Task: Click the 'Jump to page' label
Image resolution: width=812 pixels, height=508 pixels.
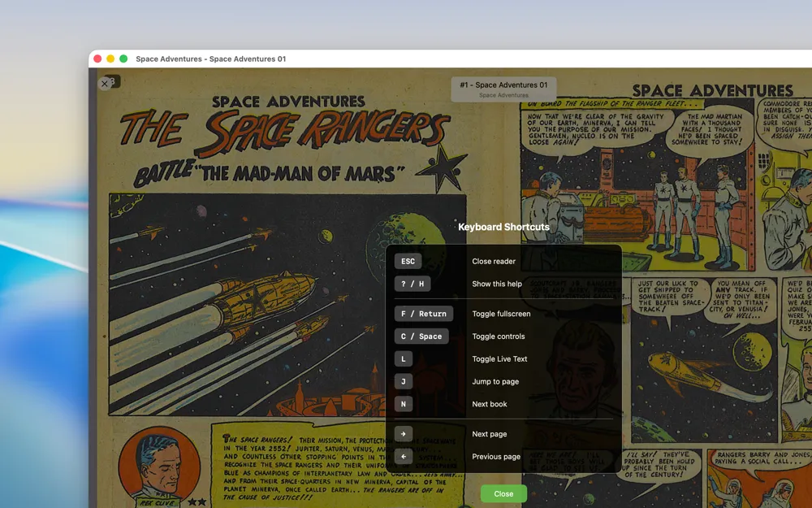Action: 495,381
